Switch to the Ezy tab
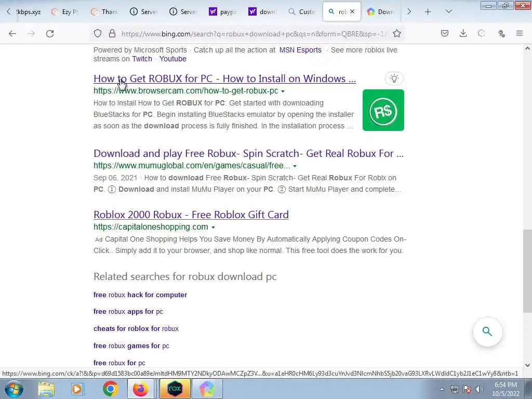This screenshot has width=532, height=399. pyautogui.click(x=65, y=11)
